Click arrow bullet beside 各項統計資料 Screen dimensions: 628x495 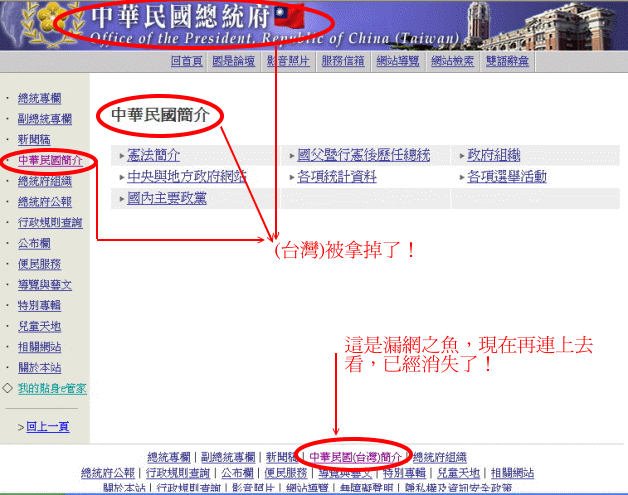(292, 177)
